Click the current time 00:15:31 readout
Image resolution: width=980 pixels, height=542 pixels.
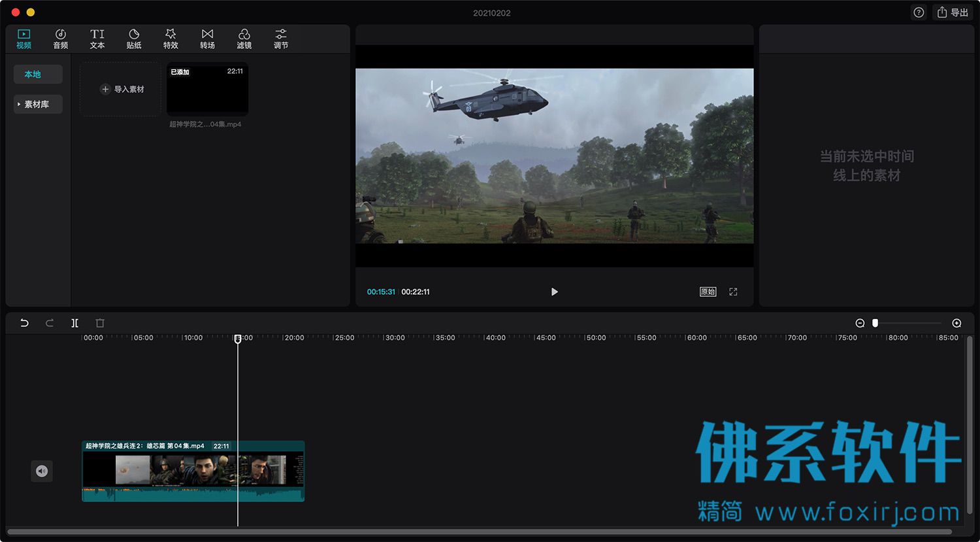click(x=381, y=292)
